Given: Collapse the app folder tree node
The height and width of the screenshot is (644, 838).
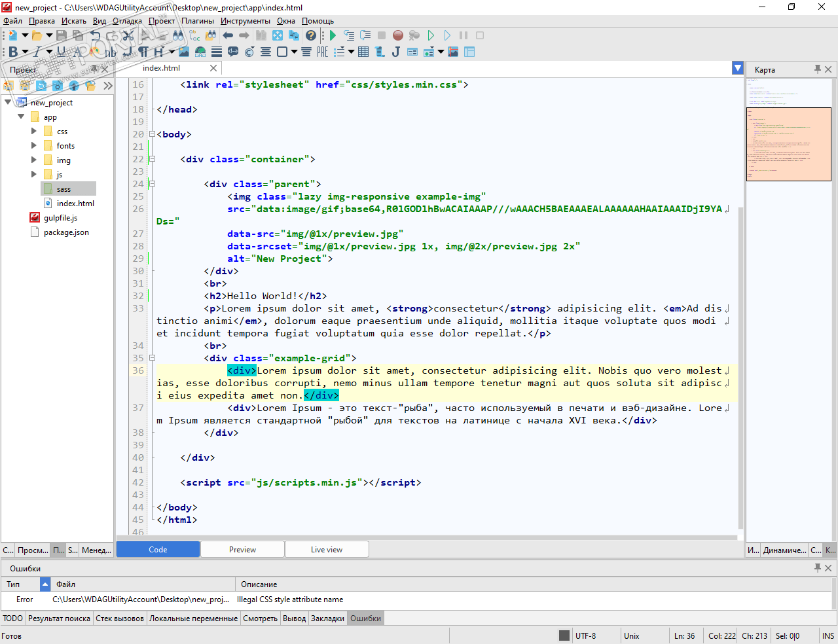Looking at the screenshot, I should [21, 117].
